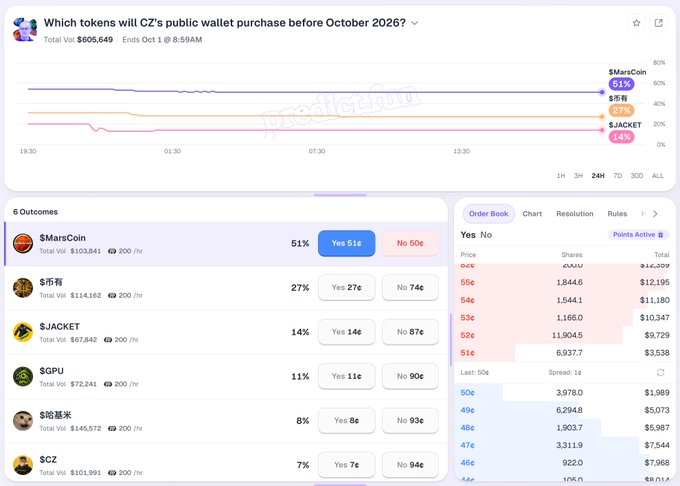Click the points icon in $哈基米 row
Image resolution: width=680 pixels, height=486 pixels.
point(112,428)
